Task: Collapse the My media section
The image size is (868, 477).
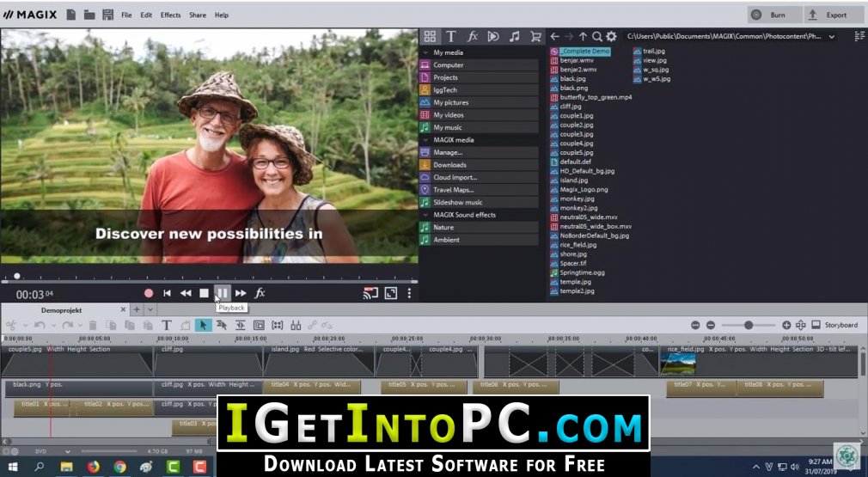Action: coord(425,52)
